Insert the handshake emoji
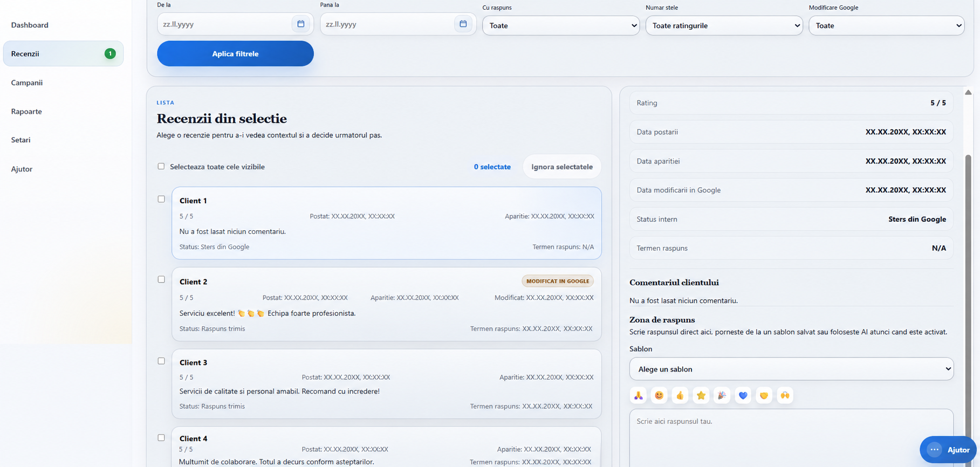Image resolution: width=980 pixels, height=467 pixels. [x=764, y=395]
